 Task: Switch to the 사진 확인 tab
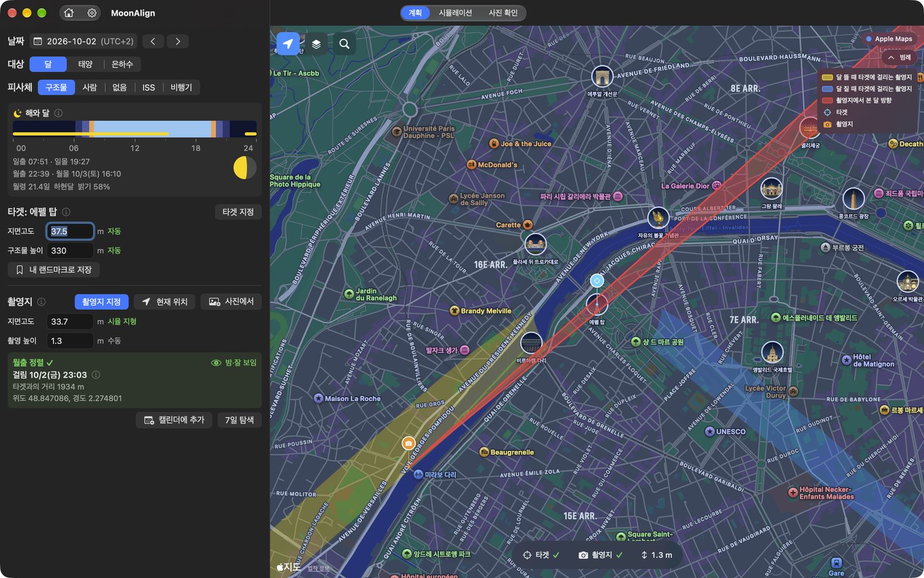(503, 13)
